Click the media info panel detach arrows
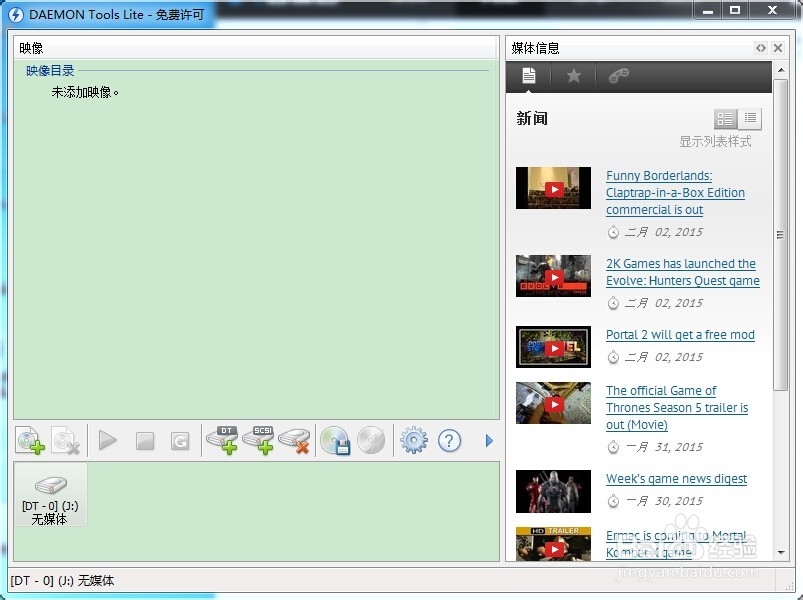The height and width of the screenshot is (600, 803). tap(761, 48)
